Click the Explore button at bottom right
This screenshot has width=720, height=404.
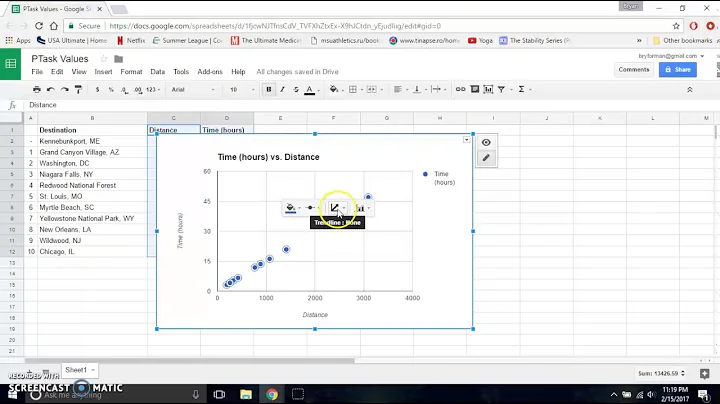point(704,374)
